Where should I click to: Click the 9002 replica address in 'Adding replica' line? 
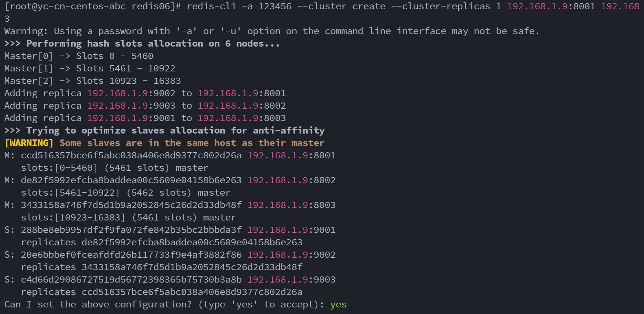click(x=131, y=94)
